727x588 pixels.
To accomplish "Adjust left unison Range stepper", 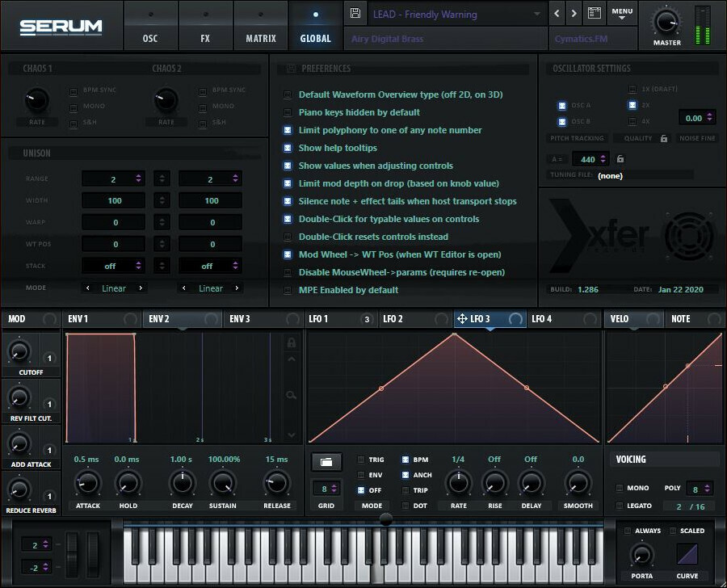I will 138,178.
